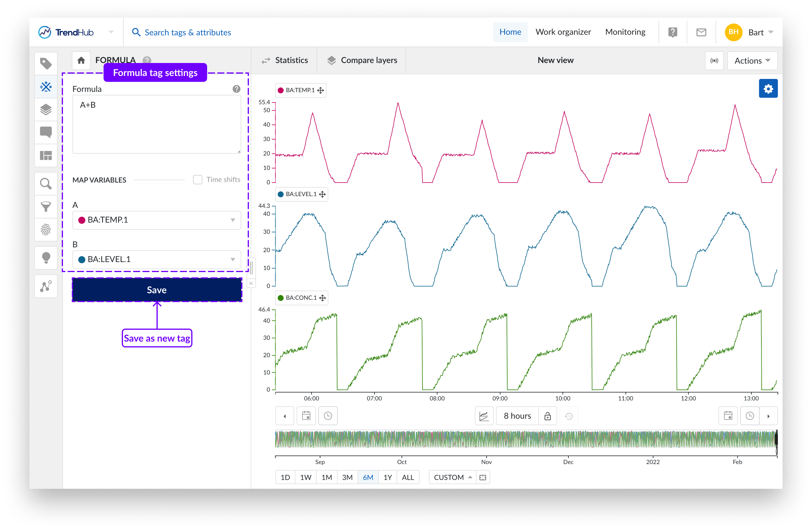Screen dimensions: 812x530
Task: Open the search magnifier sidebar tool
Action: click(x=46, y=184)
